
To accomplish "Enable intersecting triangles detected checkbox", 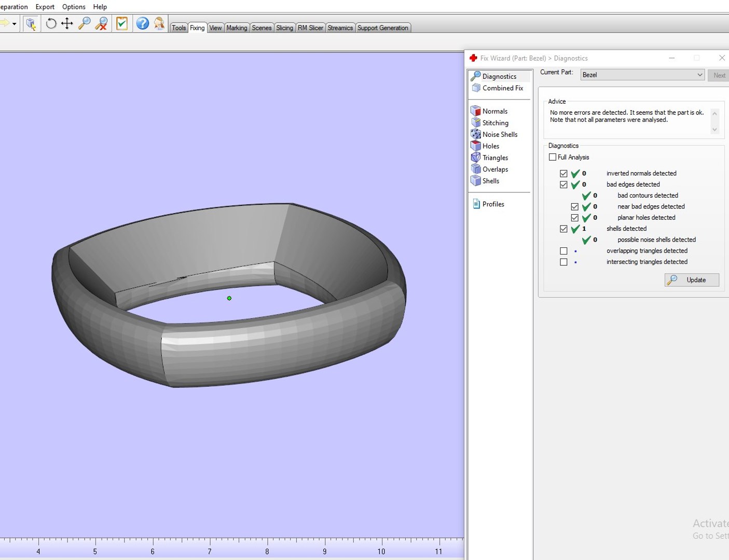I will pos(563,262).
